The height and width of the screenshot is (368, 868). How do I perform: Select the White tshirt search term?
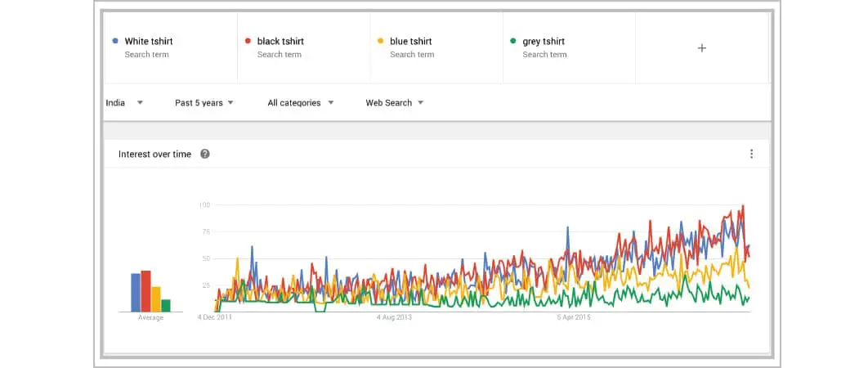(149, 42)
